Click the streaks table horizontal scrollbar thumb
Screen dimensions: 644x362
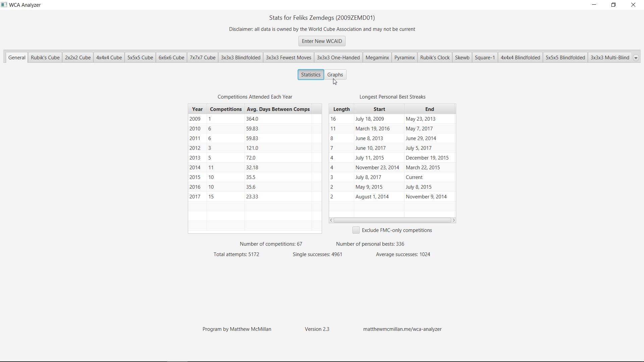[x=392, y=220]
